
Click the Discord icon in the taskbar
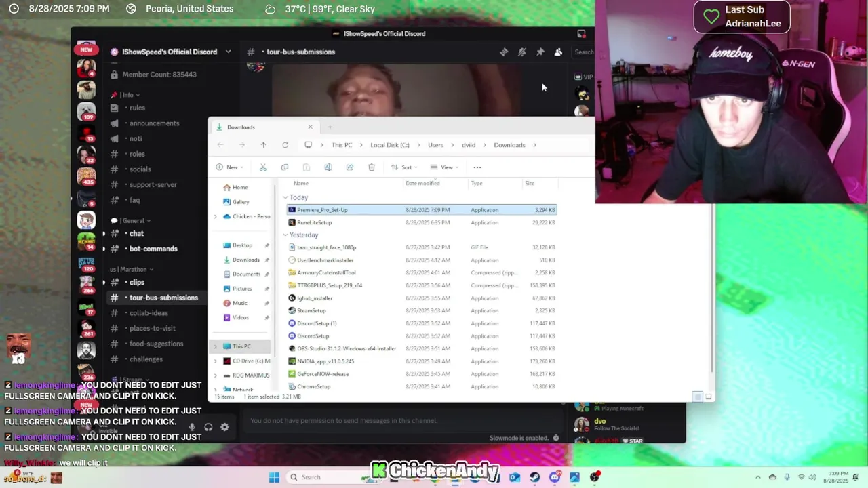(x=555, y=477)
